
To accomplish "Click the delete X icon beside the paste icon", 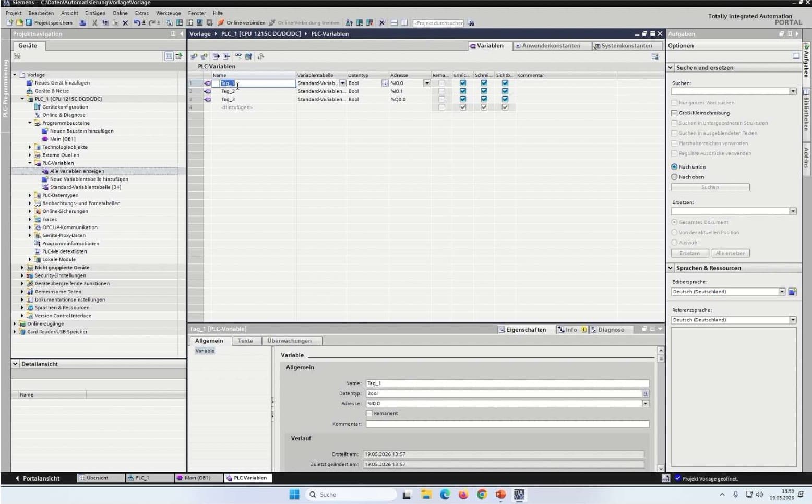I will (125, 23).
